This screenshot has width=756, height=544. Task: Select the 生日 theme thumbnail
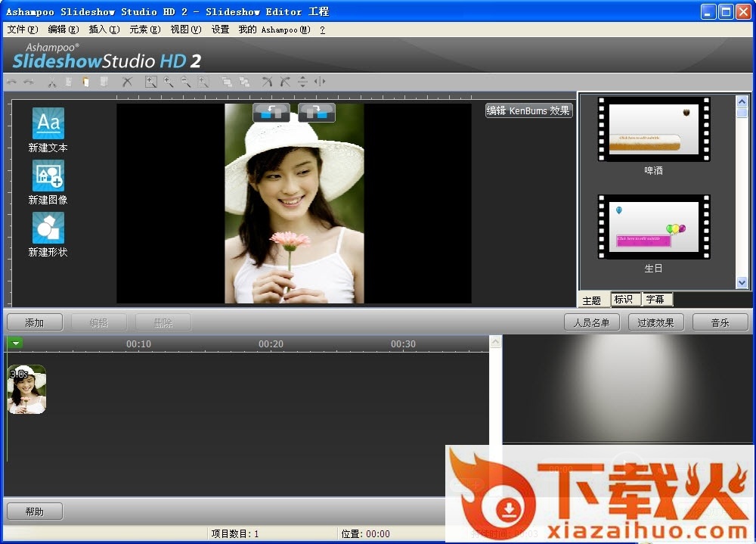654,227
